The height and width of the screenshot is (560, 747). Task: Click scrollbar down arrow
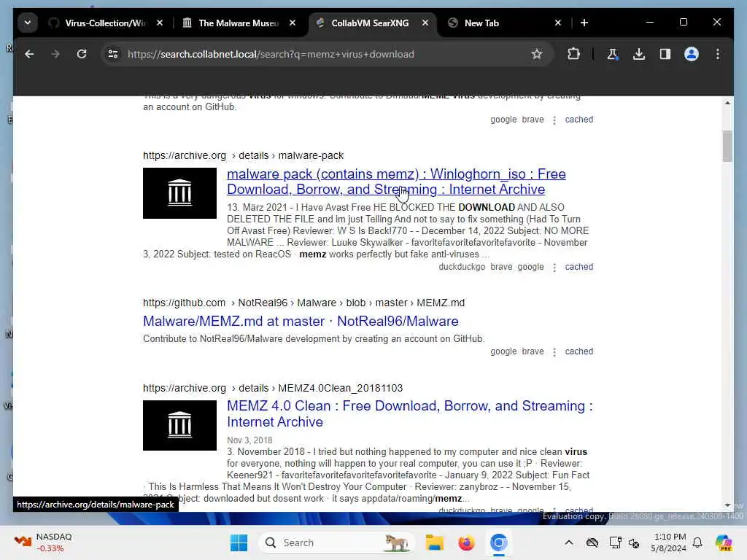coord(727,505)
